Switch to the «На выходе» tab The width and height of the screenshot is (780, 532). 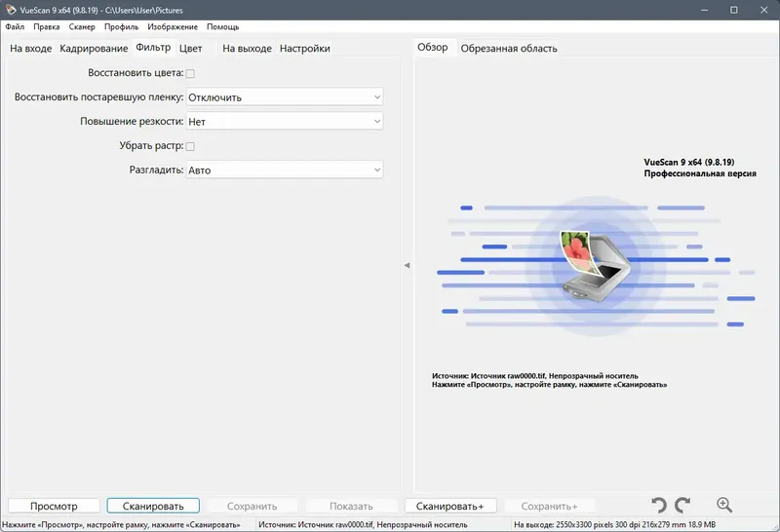(247, 48)
